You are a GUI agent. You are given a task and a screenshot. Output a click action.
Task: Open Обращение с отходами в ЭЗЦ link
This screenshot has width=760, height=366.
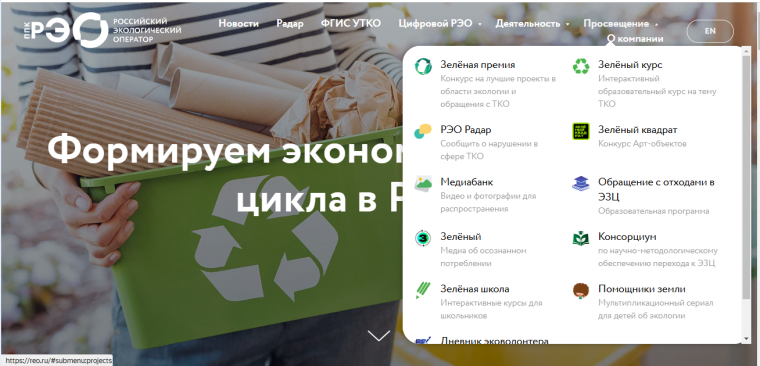tap(656, 190)
